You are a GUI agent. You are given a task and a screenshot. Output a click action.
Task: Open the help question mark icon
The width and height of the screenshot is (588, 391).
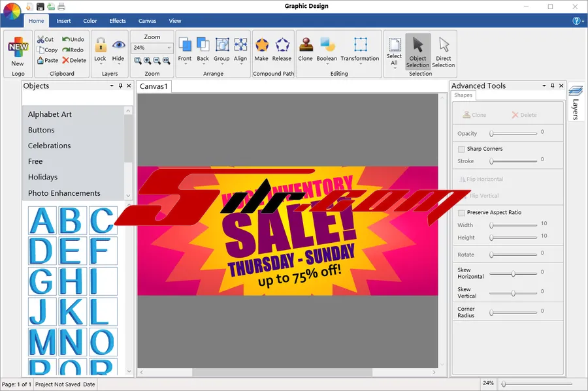point(577,21)
